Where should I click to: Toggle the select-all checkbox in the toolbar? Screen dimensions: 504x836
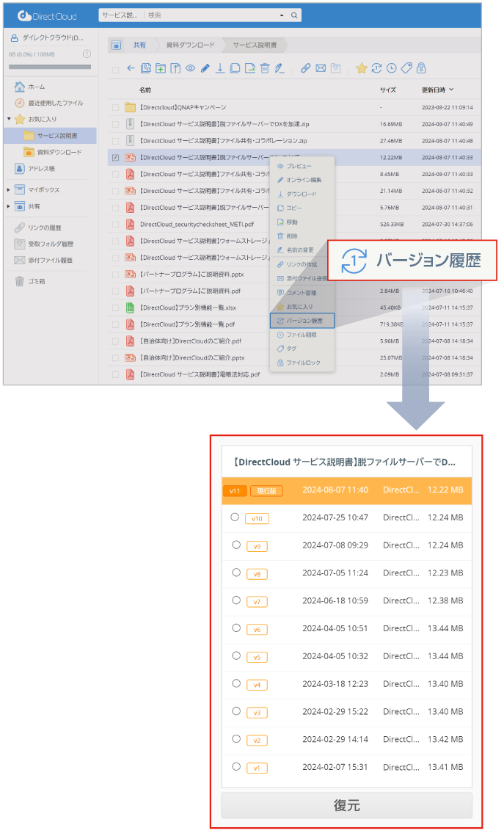pos(115,70)
